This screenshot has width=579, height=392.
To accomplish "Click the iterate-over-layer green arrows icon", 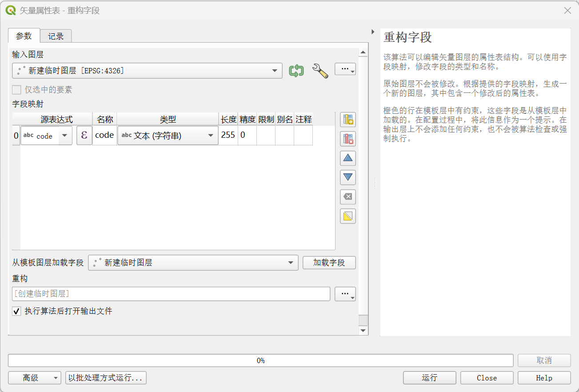I will click(x=296, y=71).
